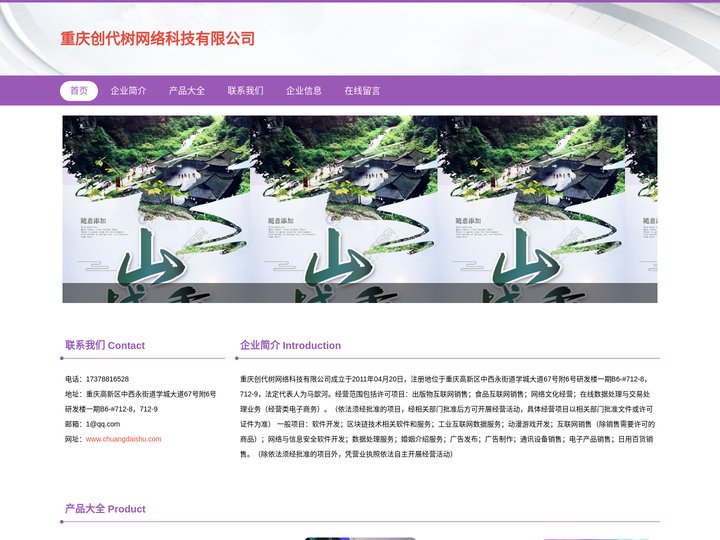
Task: Visit the 在线留言 page
Action: tap(362, 90)
